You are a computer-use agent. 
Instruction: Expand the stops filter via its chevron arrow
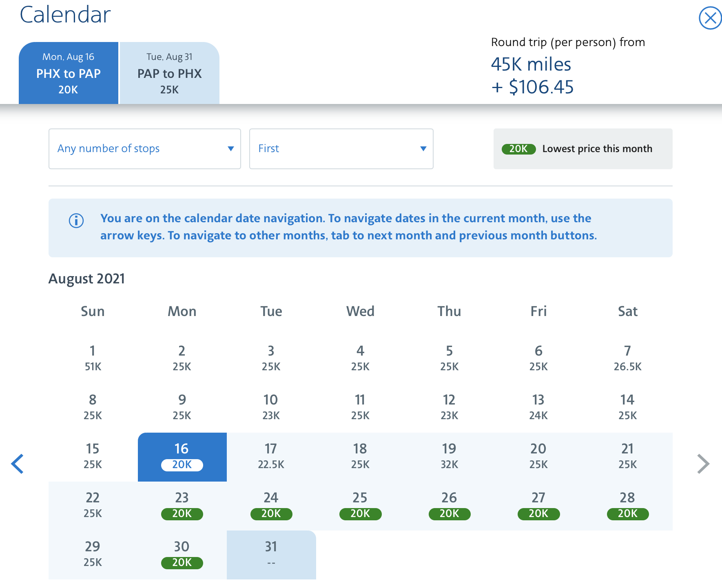pos(230,149)
